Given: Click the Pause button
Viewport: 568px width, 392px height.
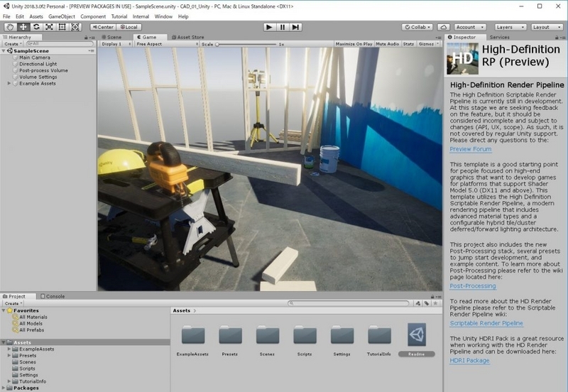Looking at the screenshot, I should click(x=282, y=27).
